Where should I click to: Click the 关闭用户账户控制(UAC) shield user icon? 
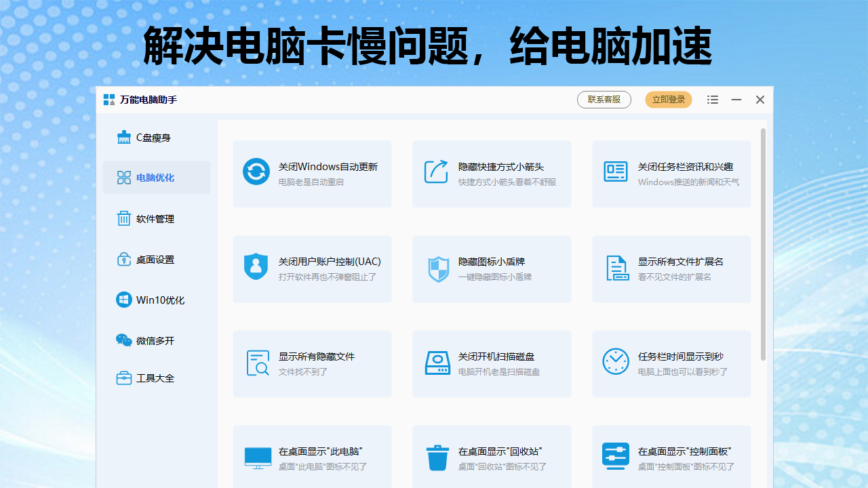tap(256, 266)
